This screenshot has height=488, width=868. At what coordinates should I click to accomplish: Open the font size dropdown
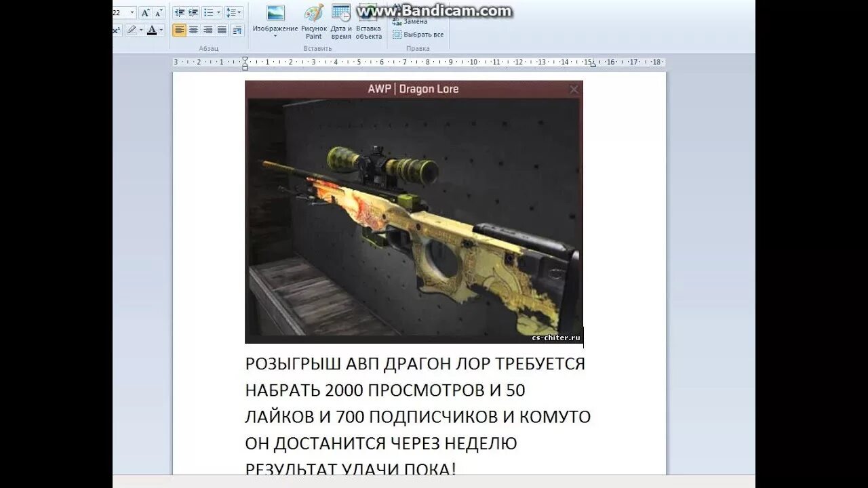132,13
